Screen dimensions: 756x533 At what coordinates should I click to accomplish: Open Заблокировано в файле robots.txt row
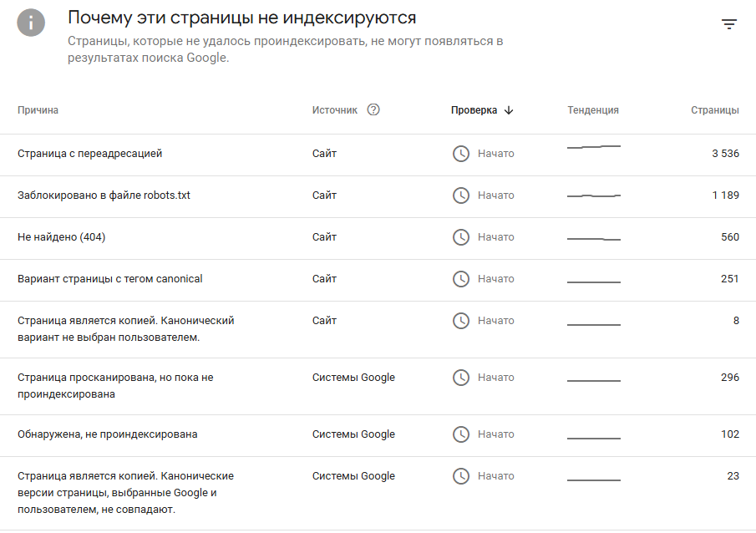104,195
